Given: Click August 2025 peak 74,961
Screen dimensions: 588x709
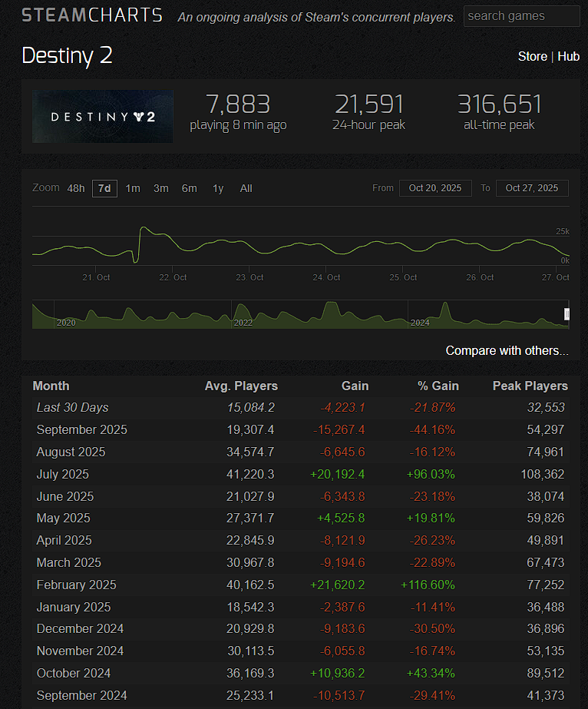Looking at the screenshot, I should point(546,452).
